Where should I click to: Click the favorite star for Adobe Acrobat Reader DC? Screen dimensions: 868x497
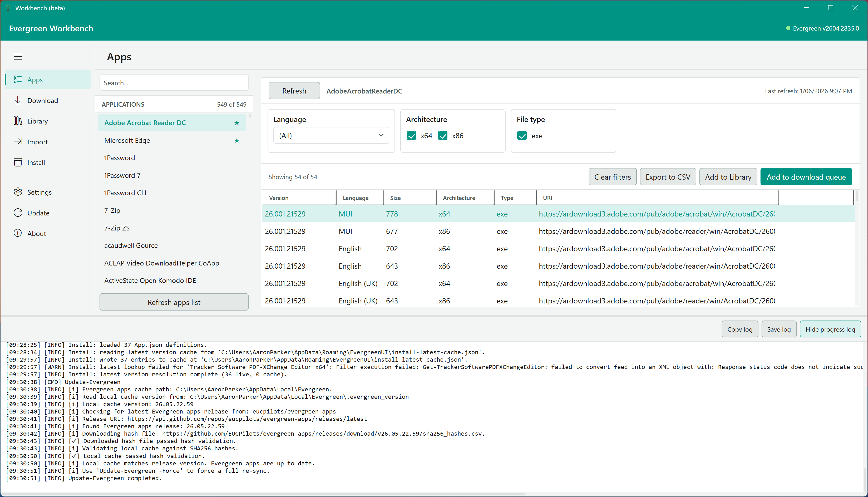point(237,123)
